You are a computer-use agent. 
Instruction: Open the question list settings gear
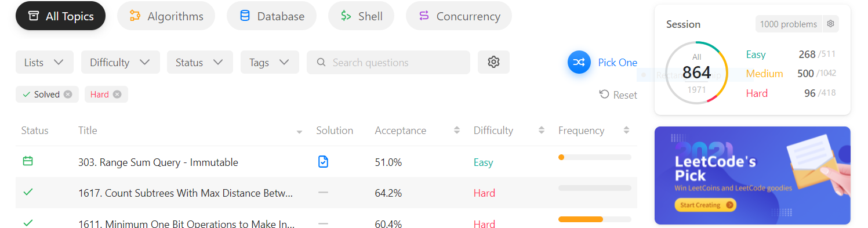[493, 62]
